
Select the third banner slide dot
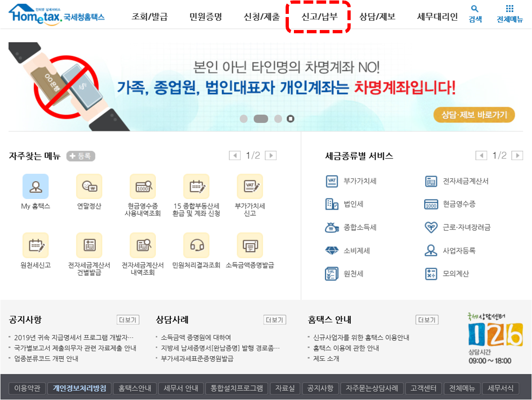[x=278, y=119]
